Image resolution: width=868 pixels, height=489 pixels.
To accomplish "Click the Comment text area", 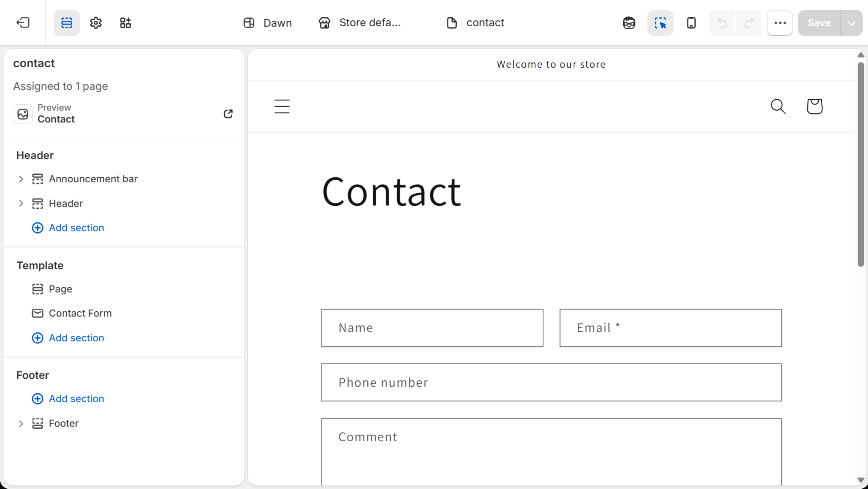I will click(551, 453).
